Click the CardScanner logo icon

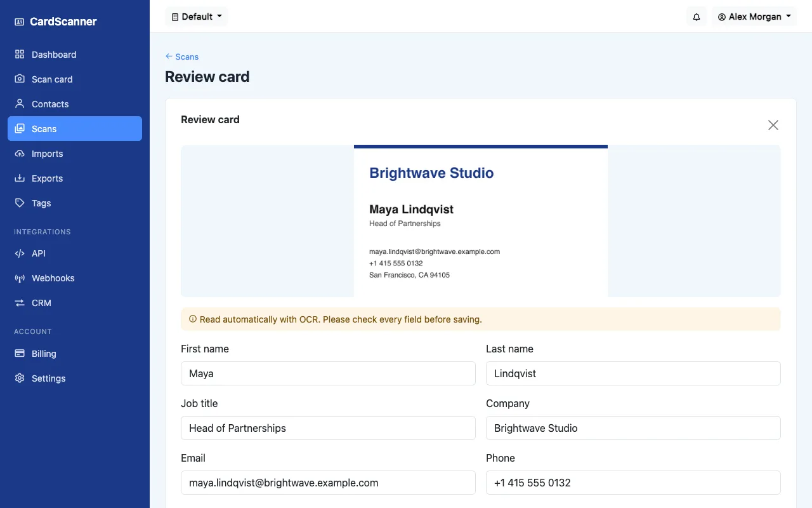tap(20, 22)
